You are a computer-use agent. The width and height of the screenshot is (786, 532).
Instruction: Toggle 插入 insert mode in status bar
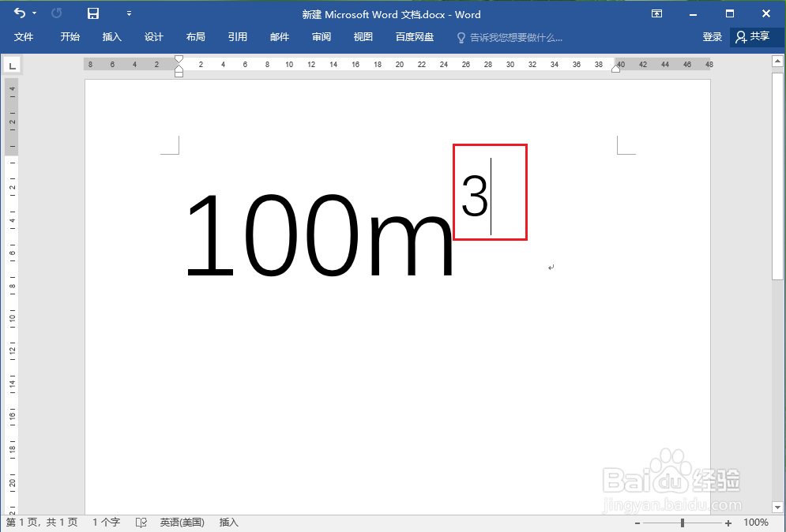coord(228,522)
